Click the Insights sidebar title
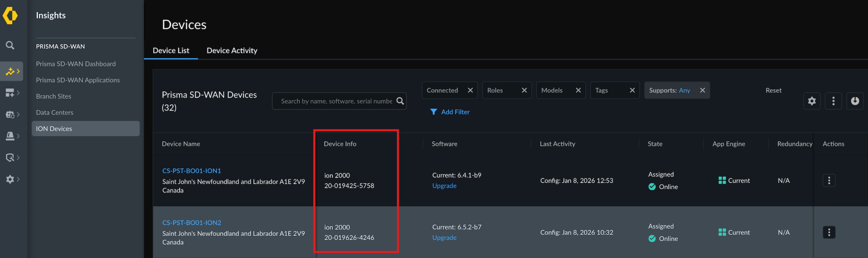Screen dimensions: 868x258 51,15
